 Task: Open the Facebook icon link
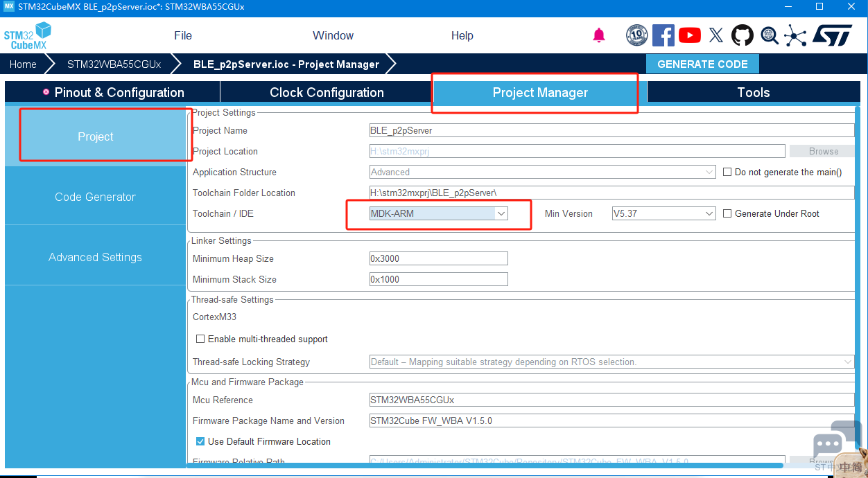click(x=663, y=35)
